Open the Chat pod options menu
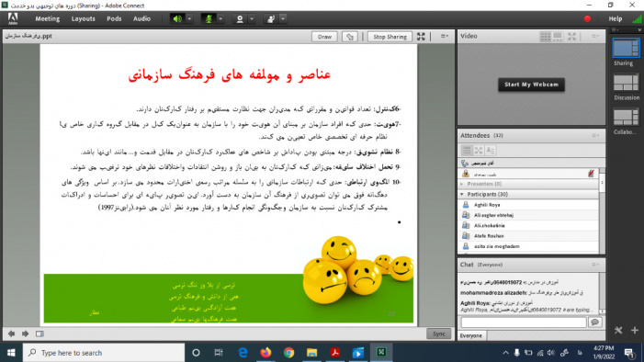The width and height of the screenshot is (644, 362). click(x=594, y=265)
